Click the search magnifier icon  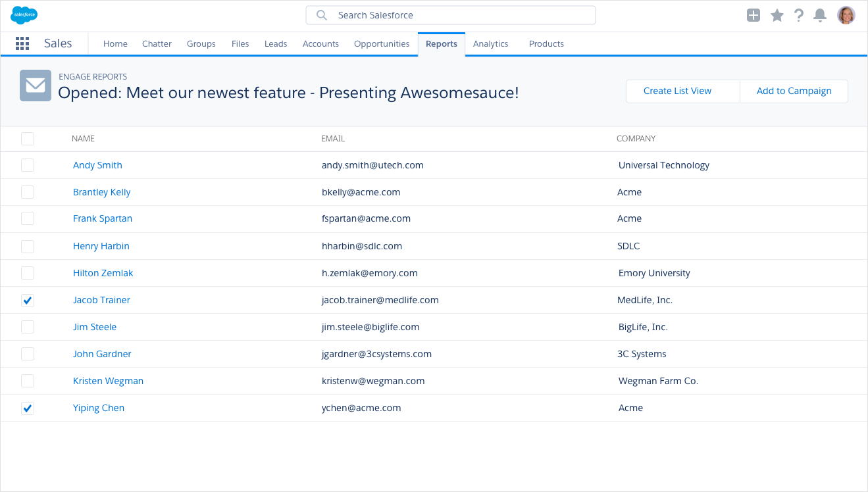(x=322, y=15)
